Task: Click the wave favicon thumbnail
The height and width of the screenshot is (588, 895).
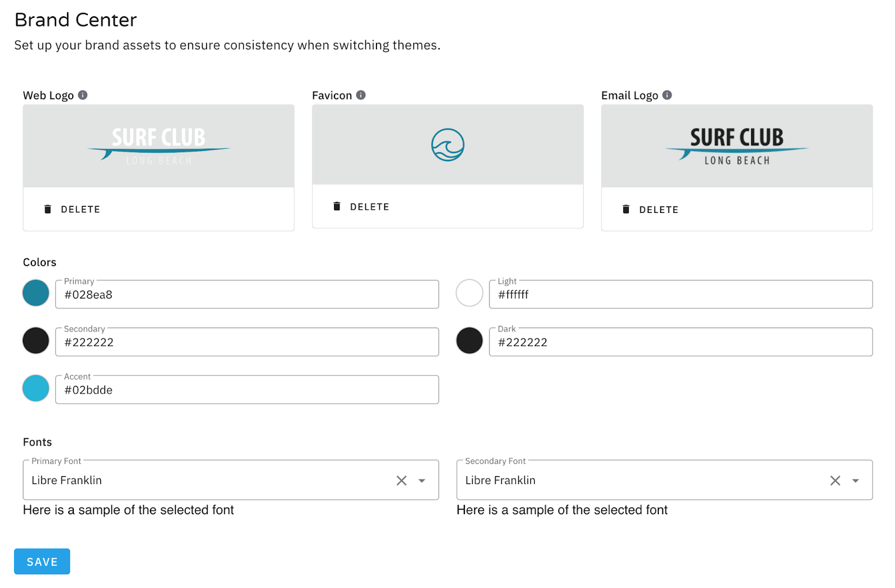Action: tap(447, 145)
